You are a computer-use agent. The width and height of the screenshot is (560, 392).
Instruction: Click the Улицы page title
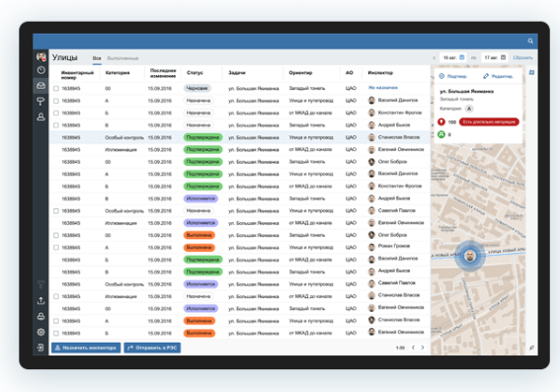[x=64, y=57]
